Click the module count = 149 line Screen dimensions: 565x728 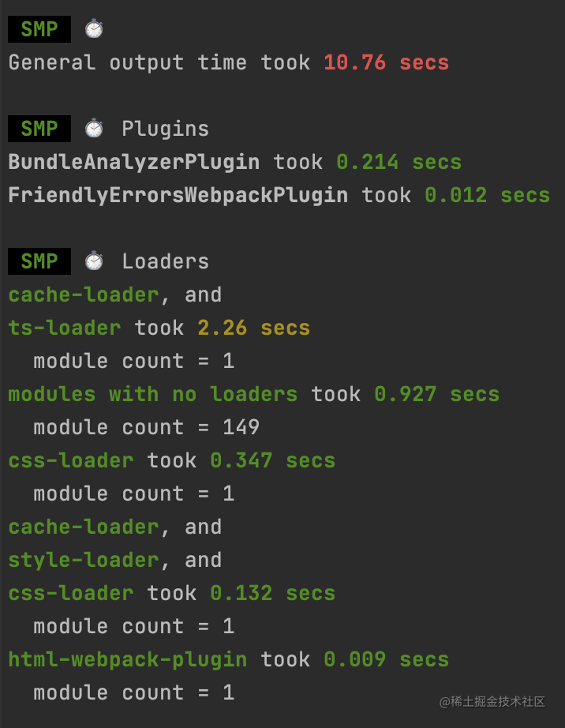pyautogui.click(x=146, y=427)
